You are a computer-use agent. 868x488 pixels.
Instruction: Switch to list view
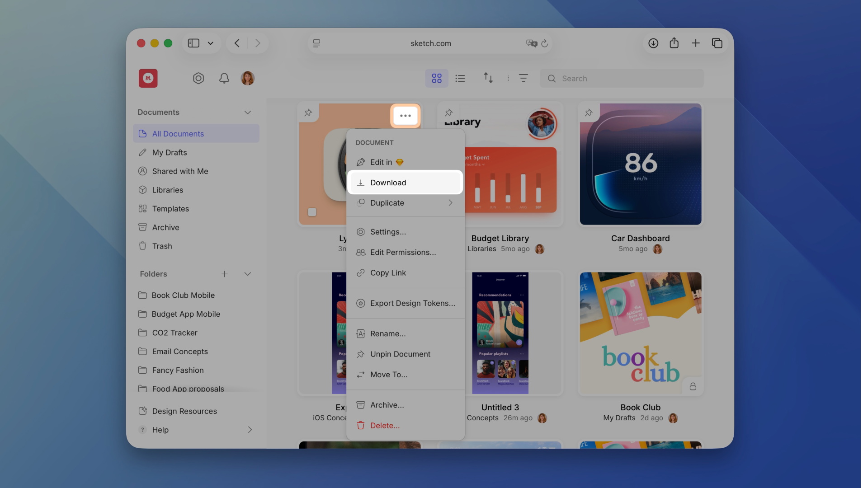460,78
